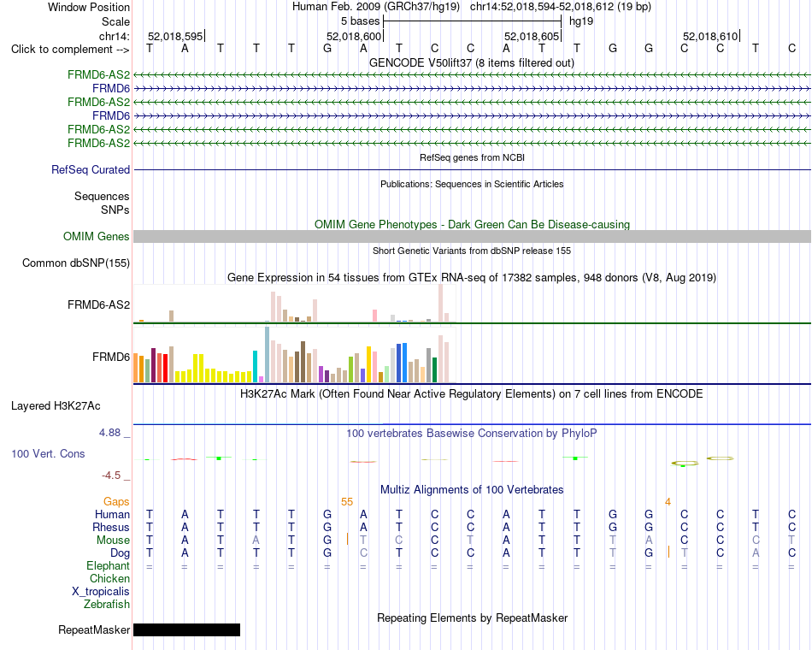812x650 pixels.
Task: Open the GTEx Gene Expression track title
Action: pos(472,277)
